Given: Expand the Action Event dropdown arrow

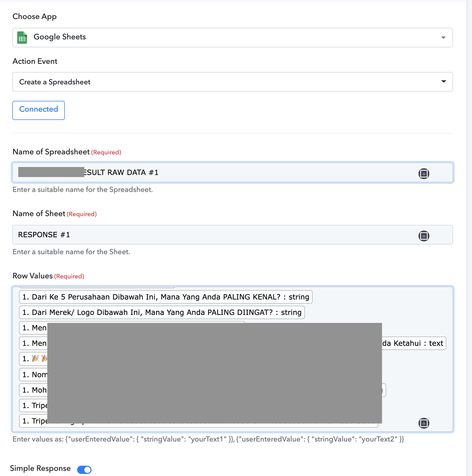Looking at the screenshot, I should pos(443,82).
